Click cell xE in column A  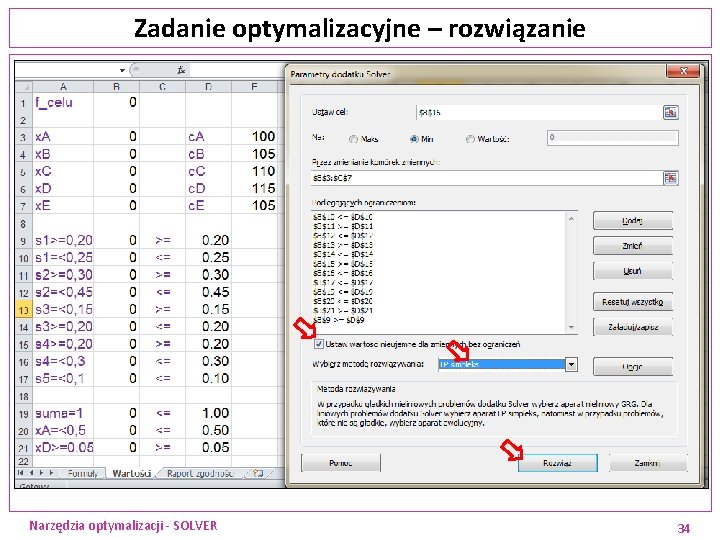click(x=63, y=206)
